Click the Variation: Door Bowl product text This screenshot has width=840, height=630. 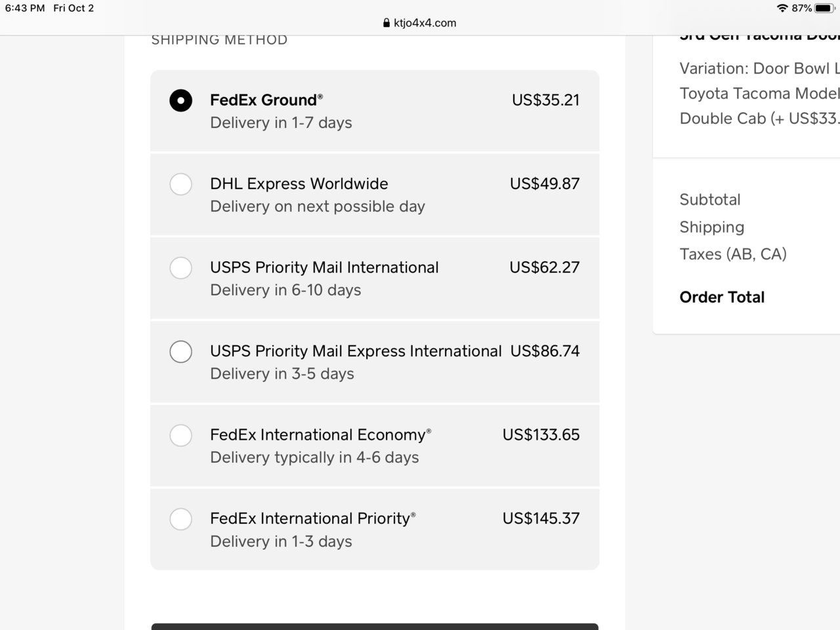(759, 68)
